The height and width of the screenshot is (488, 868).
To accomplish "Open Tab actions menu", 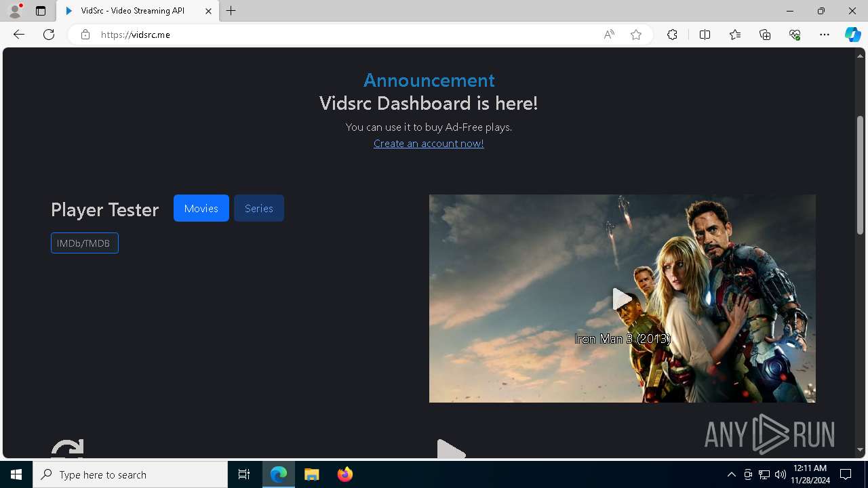I will tap(41, 11).
